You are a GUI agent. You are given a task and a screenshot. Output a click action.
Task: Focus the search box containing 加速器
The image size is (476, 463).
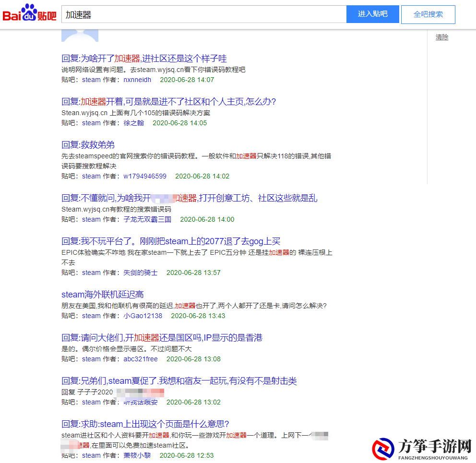(x=204, y=14)
